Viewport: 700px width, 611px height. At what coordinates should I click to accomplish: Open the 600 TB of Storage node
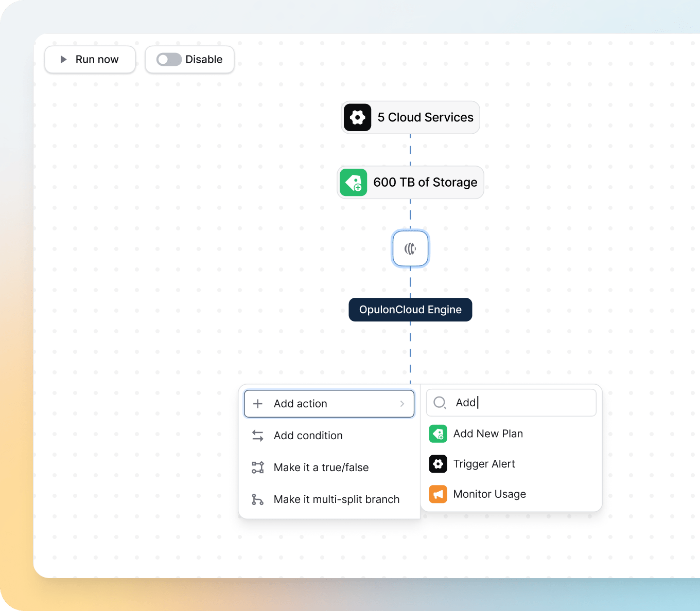coord(425,183)
